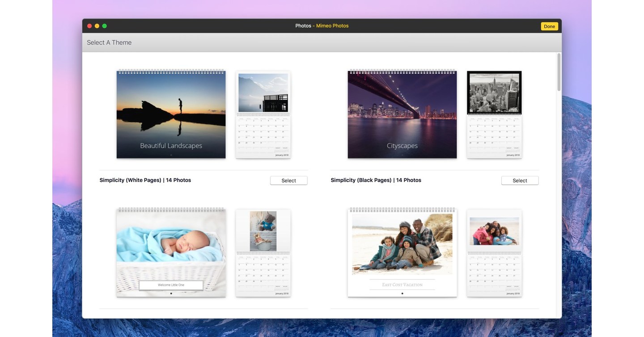Open the Mimeo Photos link in the title bar
Viewport: 644px width, 337px height.
point(333,25)
